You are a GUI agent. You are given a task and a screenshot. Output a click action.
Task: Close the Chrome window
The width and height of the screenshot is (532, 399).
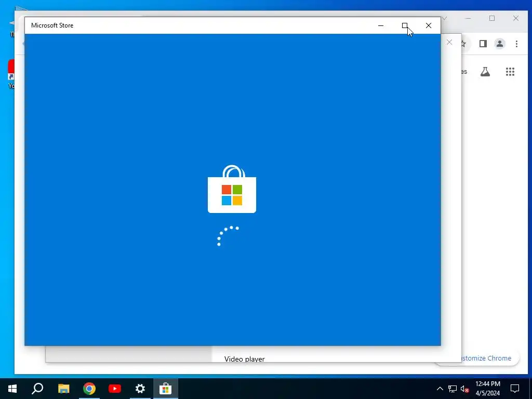[516, 18]
